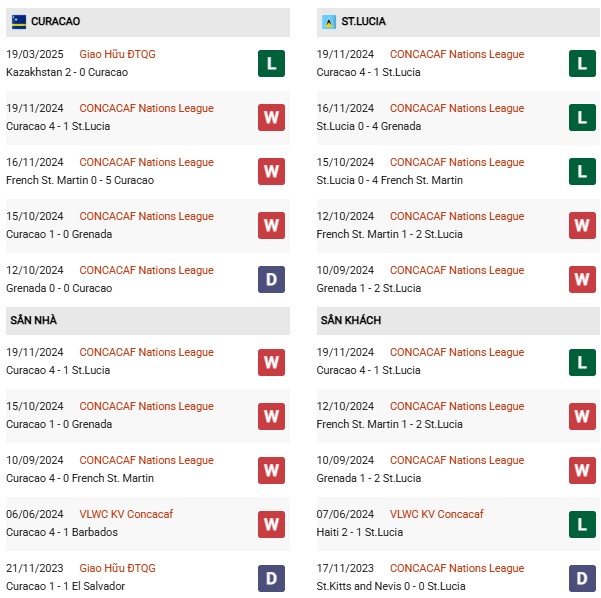Click the St.Lucia flag icon

[x=328, y=21]
